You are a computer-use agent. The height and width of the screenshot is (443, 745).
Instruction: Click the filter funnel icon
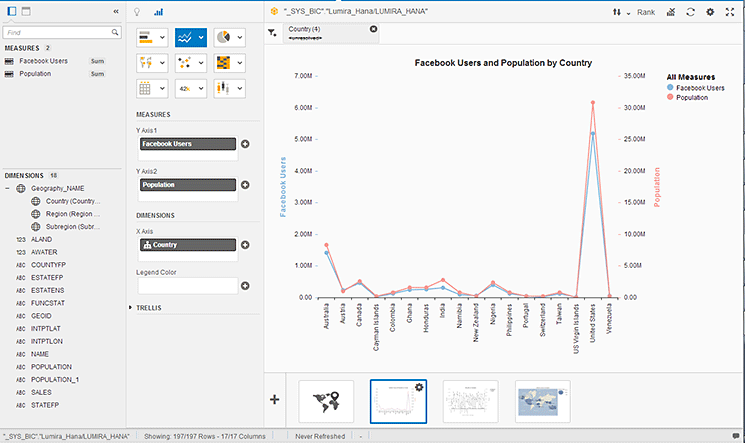[x=273, y=32]
